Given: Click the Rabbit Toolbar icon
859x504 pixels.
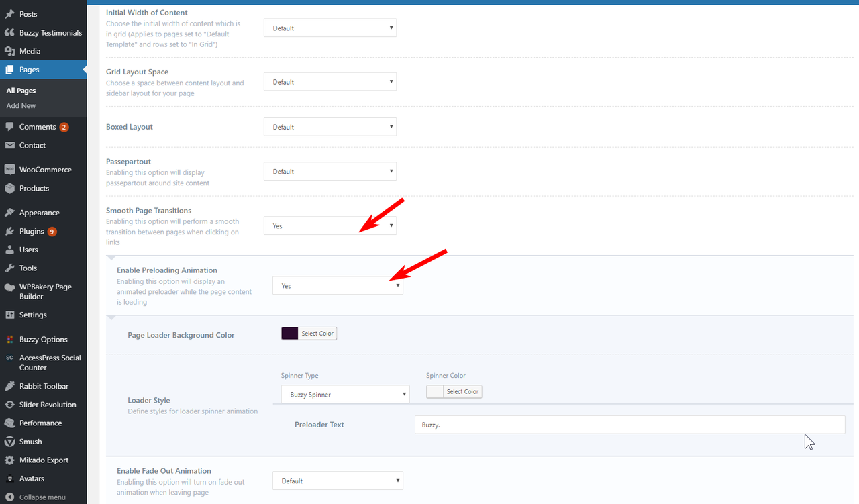Looking at the screenshot, I should pyautogui.click(x=9, y=386).
